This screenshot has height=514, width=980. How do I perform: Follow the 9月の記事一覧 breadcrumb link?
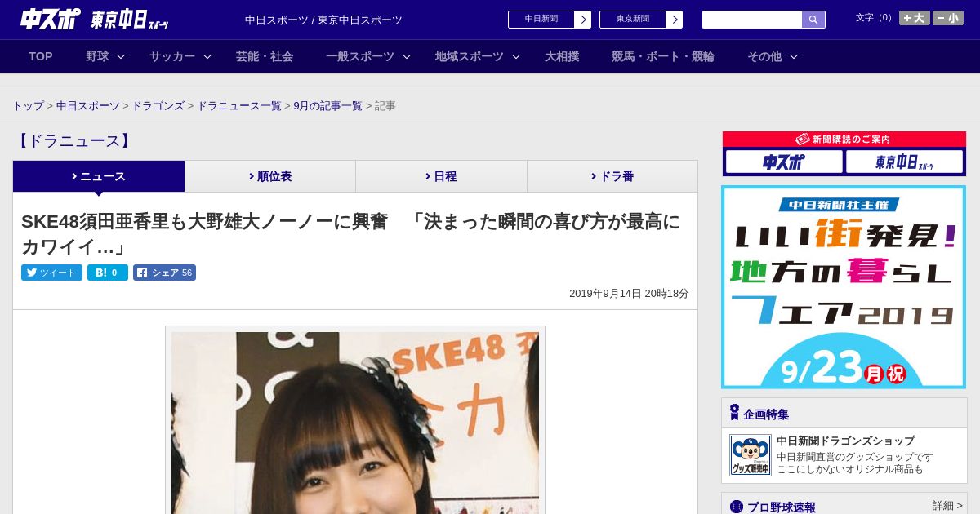point(328,106)
